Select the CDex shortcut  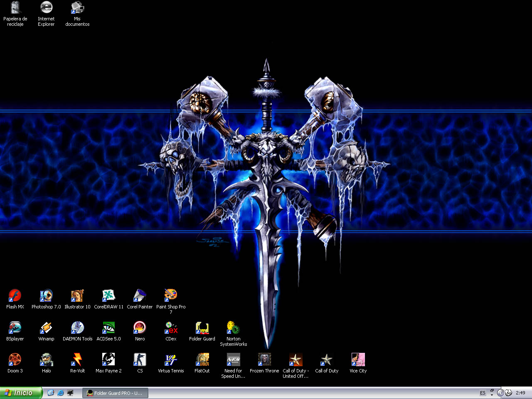pos(171,331)
